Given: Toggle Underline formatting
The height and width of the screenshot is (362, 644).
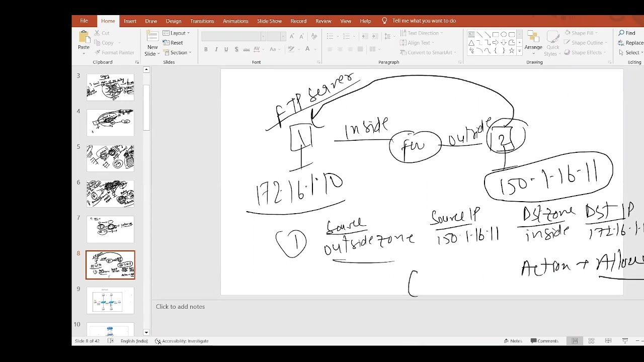Looking at the screenshot, I should (x=226, y=49).
